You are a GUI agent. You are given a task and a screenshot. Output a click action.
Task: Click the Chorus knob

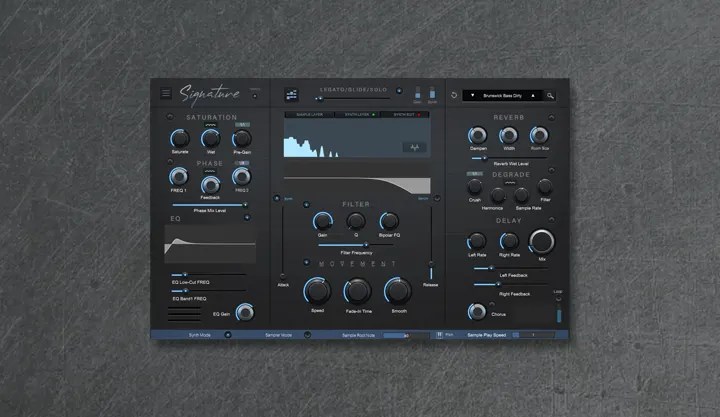477,312
